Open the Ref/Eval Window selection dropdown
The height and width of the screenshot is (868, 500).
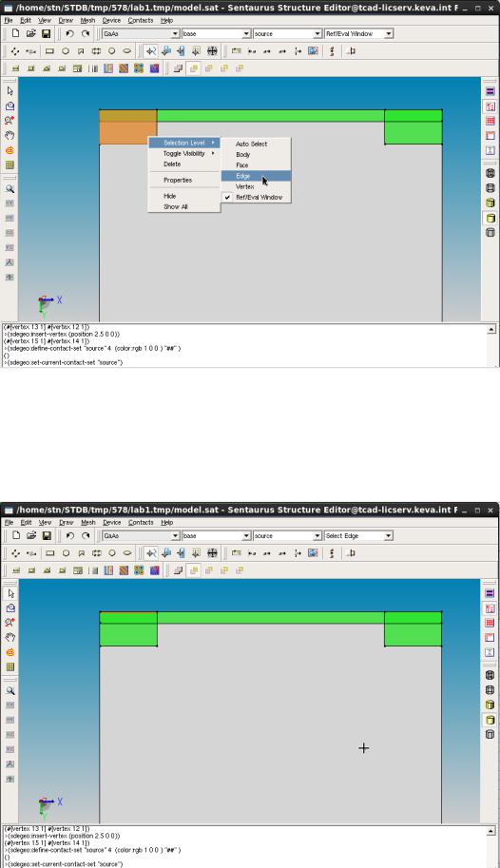tap(358, 34)
